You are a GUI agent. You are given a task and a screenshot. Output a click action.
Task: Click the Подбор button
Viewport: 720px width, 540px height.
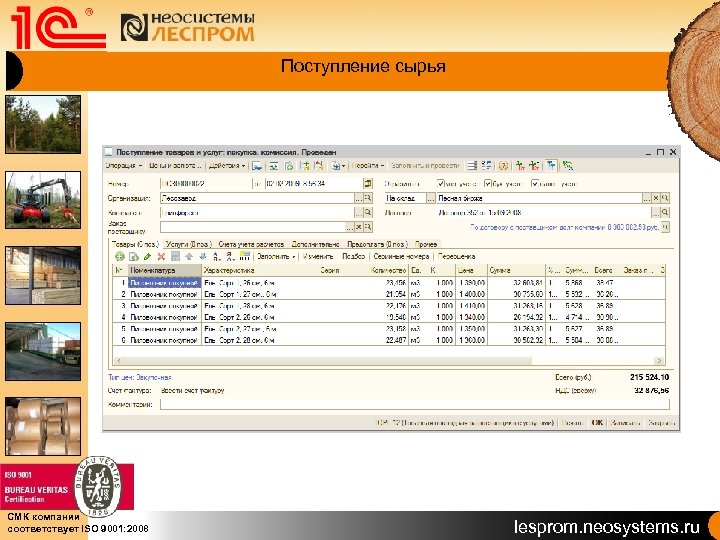(x=354, y=257)
